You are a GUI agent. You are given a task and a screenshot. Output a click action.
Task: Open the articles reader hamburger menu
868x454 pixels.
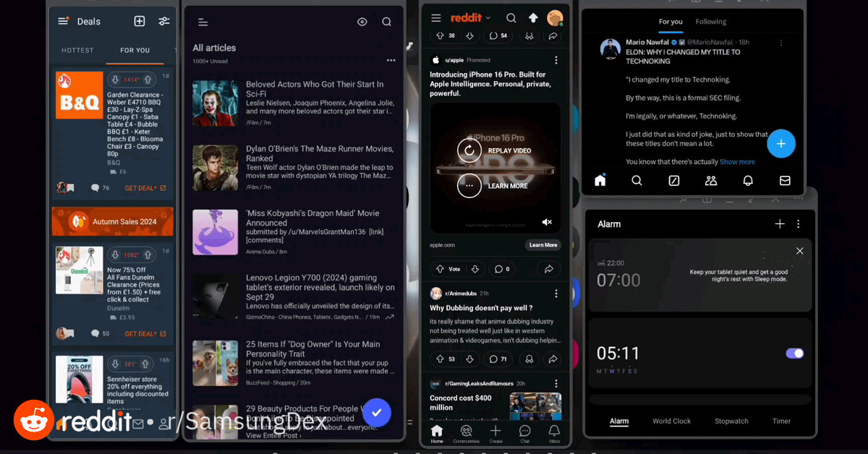pos(203,22)
